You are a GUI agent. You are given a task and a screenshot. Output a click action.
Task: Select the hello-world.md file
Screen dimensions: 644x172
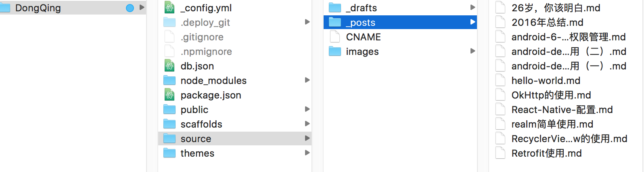(x=546, y=80)
